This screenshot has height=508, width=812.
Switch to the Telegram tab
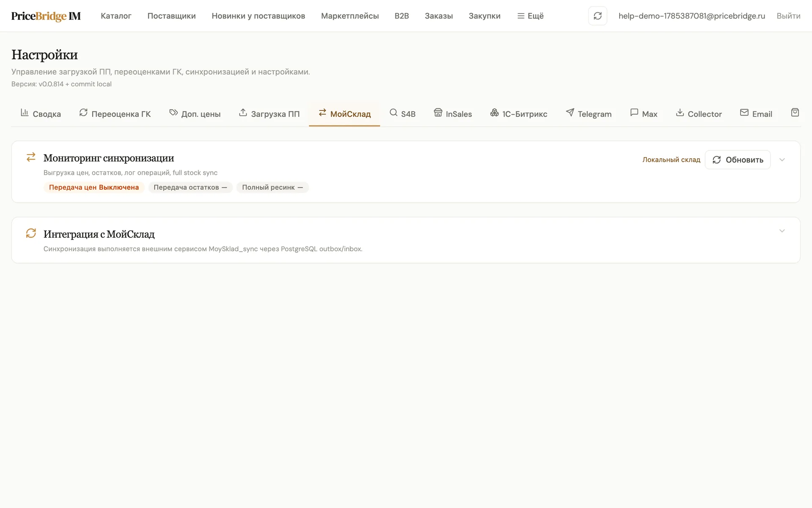[589, 113]
